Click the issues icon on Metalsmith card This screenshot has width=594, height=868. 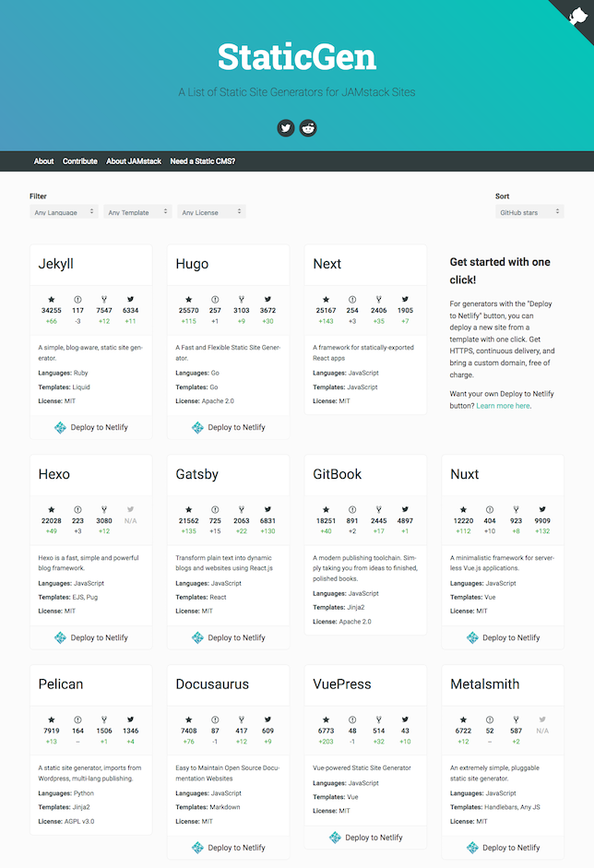490,720
